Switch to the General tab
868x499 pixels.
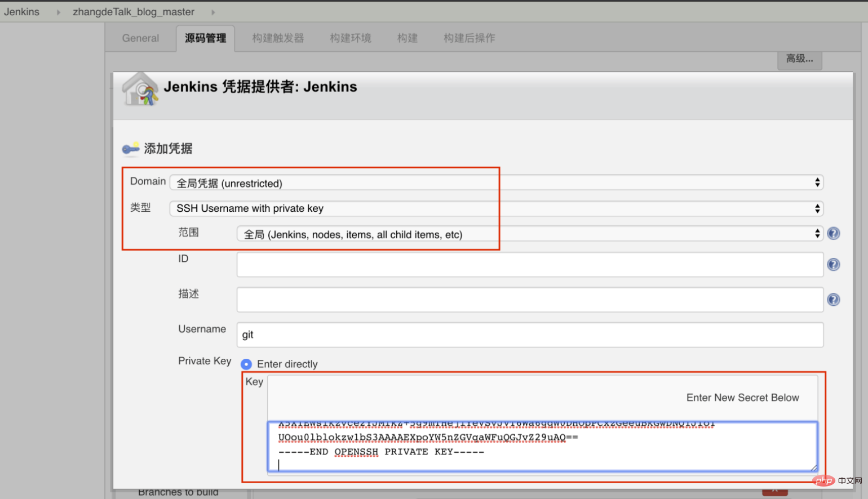(x=140, y=38)
